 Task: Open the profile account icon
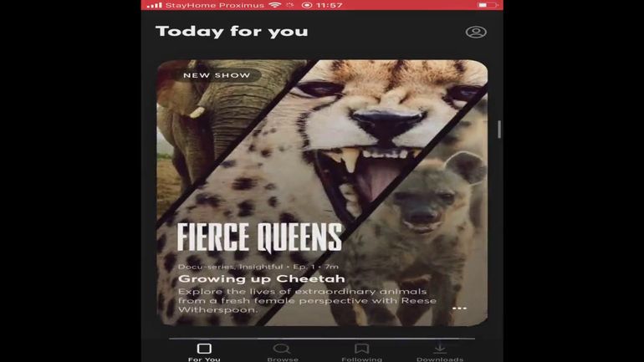tap(476, 32)
